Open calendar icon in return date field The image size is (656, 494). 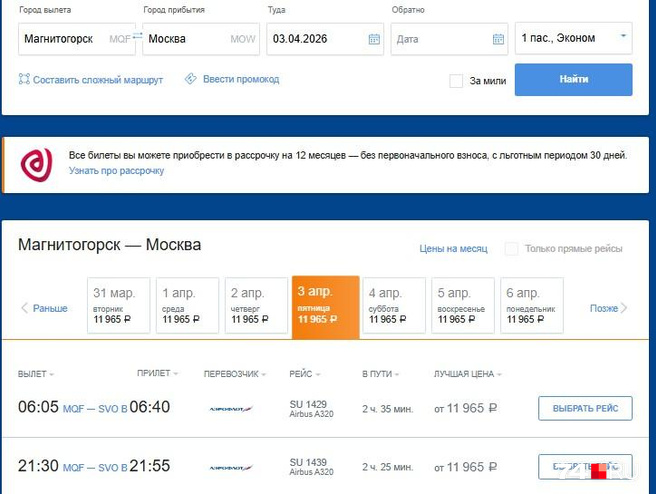pyautogui.click(x=498, y=39)
